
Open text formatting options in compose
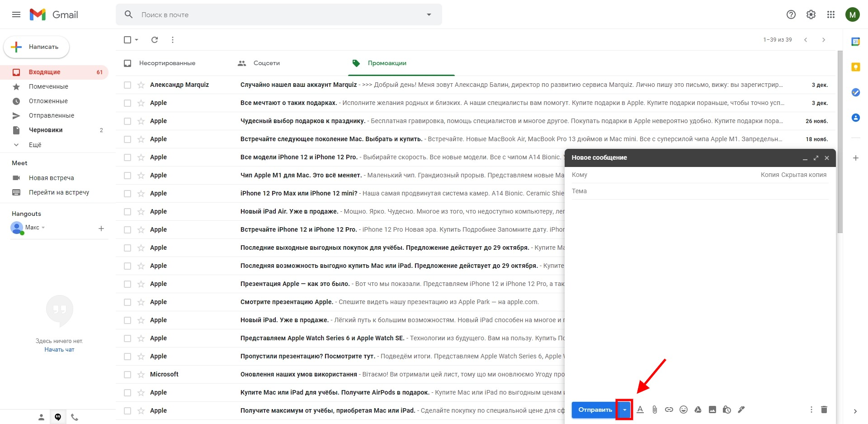tap(640, 410)
